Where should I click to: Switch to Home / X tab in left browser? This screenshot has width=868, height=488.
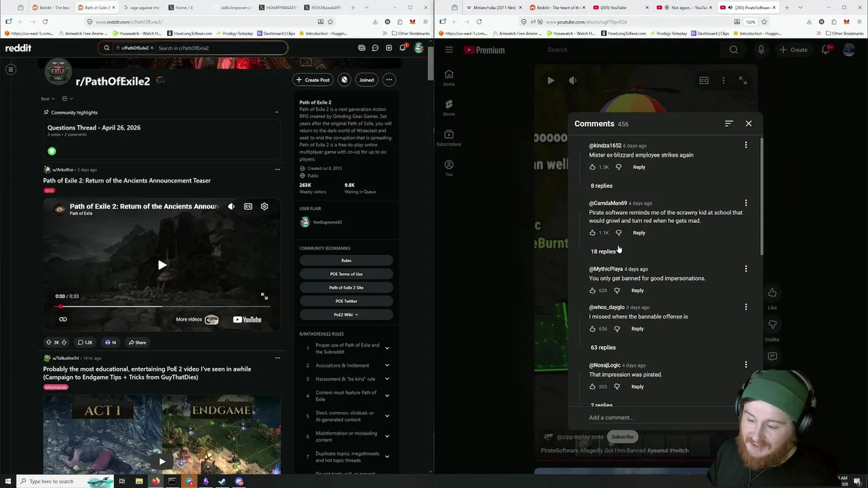(x=184, y=7)
